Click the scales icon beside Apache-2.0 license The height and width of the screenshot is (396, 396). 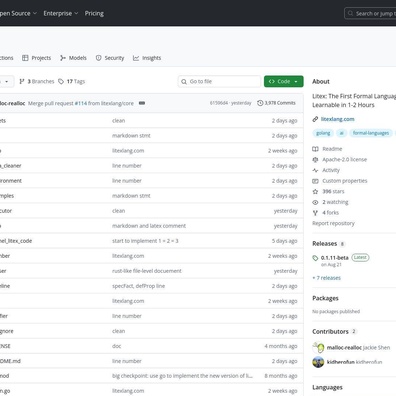(x=315, y=159)
